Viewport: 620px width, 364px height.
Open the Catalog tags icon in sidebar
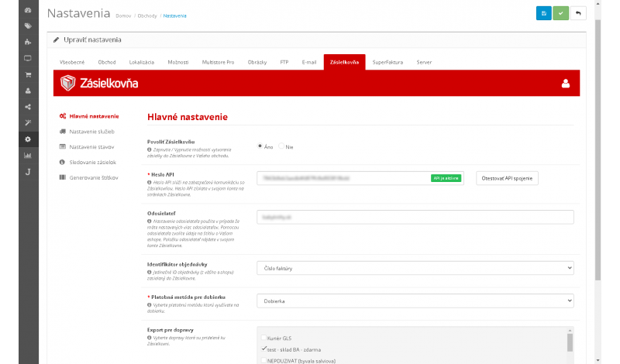(28, 26)
